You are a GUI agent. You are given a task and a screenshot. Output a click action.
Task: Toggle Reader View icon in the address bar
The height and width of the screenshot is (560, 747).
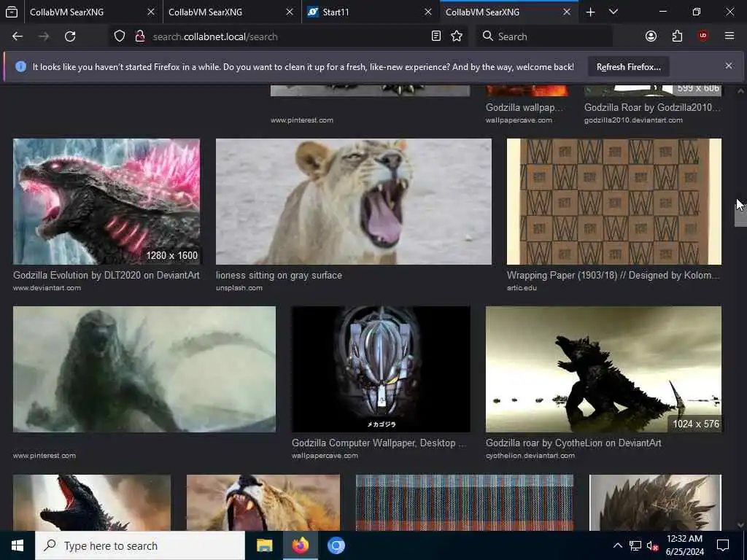tap(436, 36)
